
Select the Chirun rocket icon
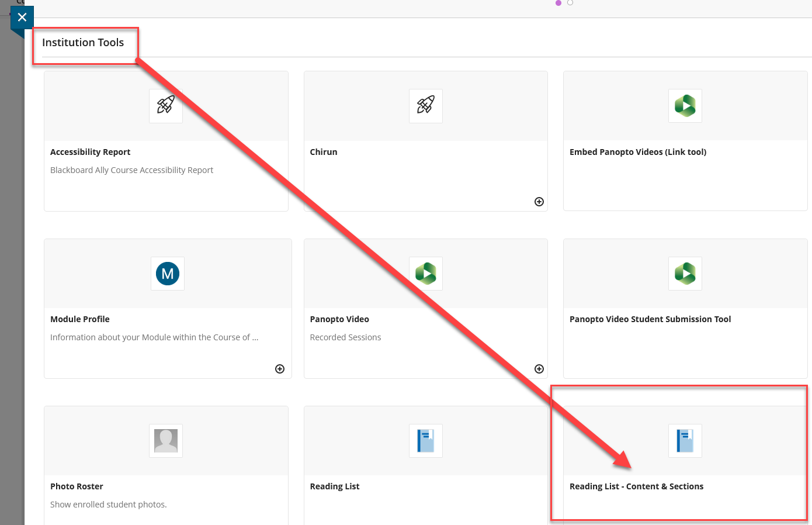[425, 106]
